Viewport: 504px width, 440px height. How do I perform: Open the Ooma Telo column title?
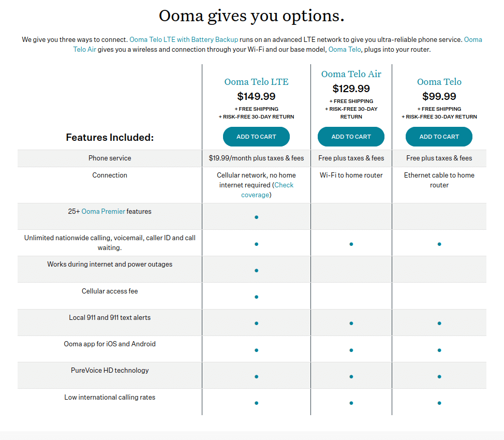pos(439,82)
